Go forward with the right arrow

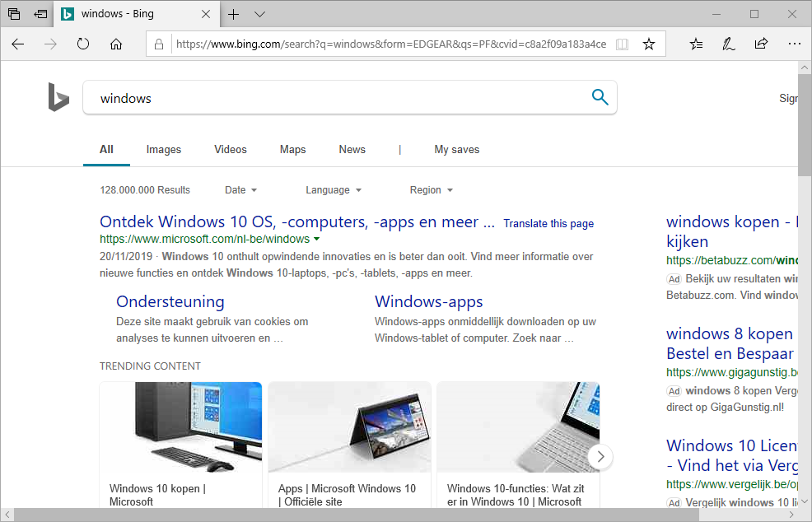tap(50, 44)
